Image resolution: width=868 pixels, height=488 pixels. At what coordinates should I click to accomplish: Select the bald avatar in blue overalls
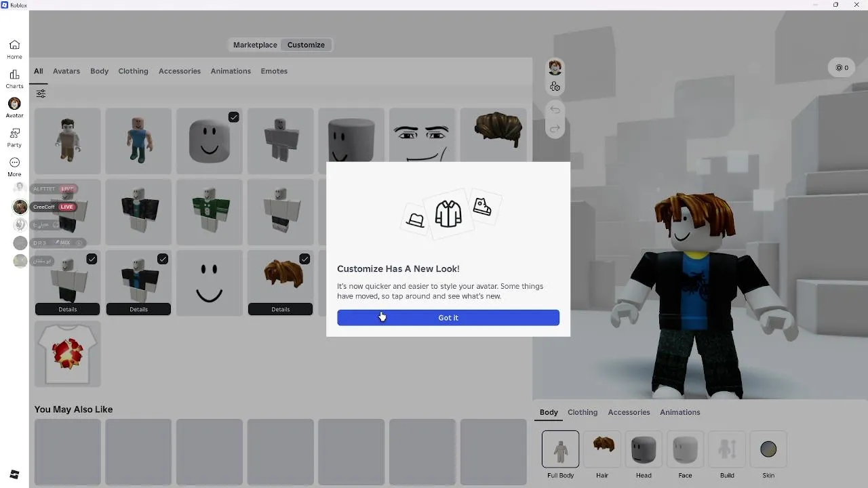138,141
